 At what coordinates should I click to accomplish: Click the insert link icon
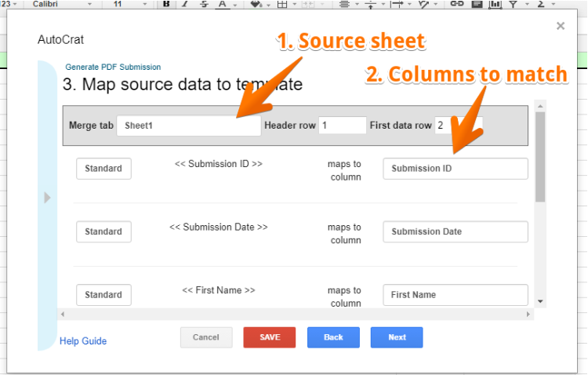457,4
